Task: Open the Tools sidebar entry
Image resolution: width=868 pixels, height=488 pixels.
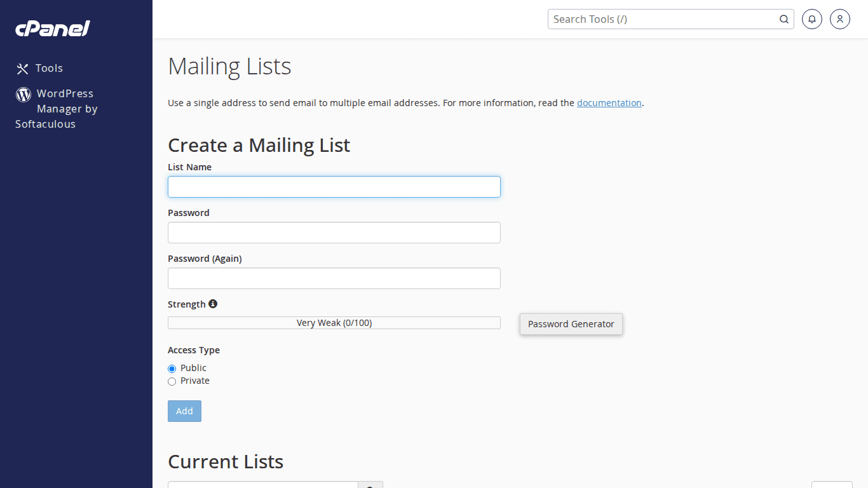Action: [50, 68]
